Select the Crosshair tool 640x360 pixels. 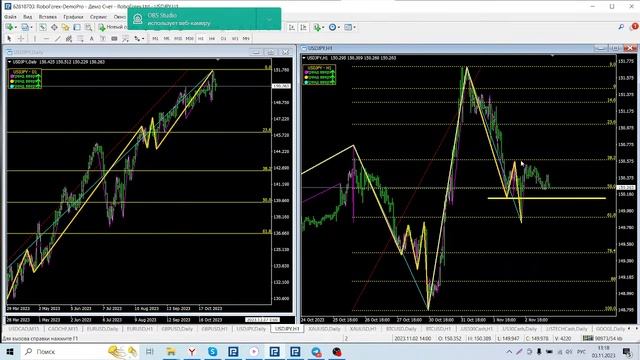[21, 38]
